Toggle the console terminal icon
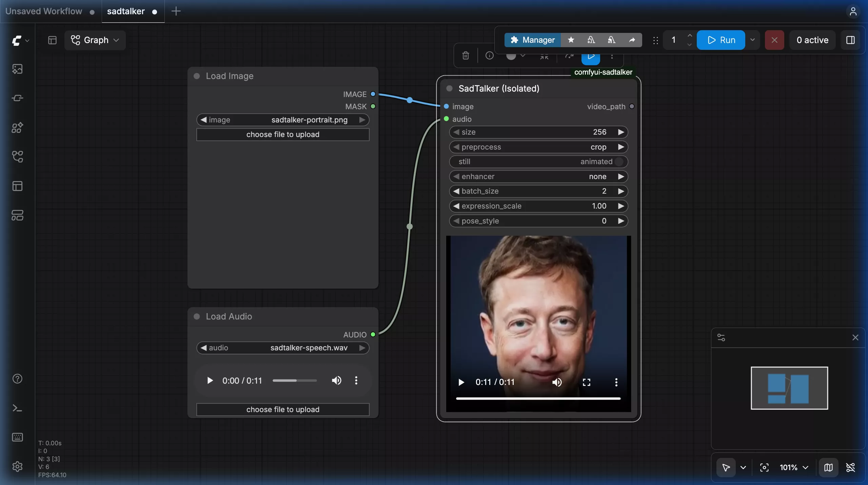The image size is (868, 485). click(x=17, y=408)
